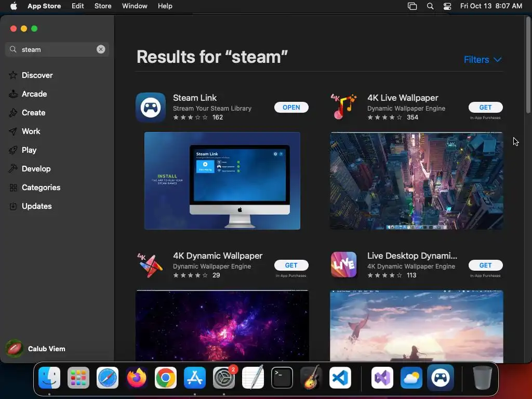
Task: Click the sunset anime wallpaper screenshot
Action: (417, 326)
